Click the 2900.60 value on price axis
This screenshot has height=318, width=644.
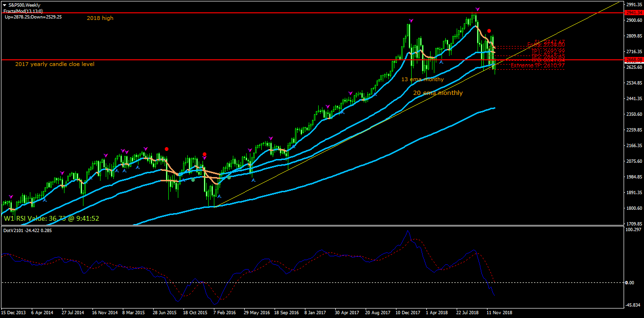[635, 20]
